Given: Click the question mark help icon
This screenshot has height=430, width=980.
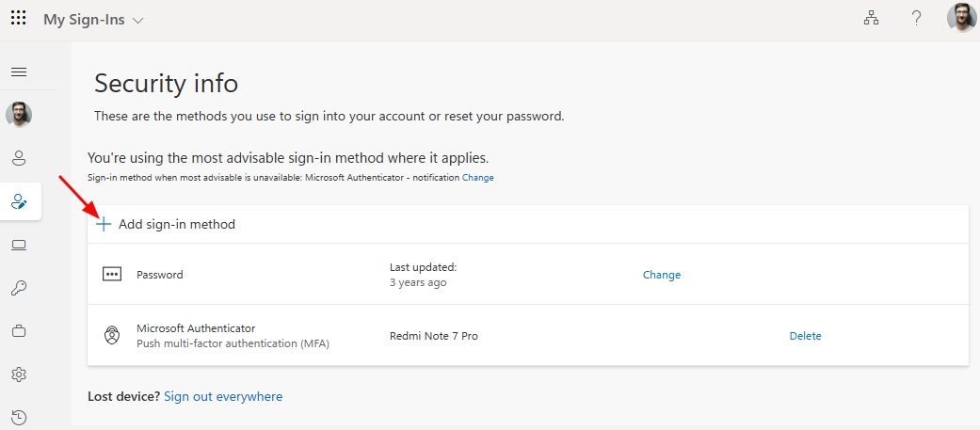Looking at the screenshot, I should 916,19.
